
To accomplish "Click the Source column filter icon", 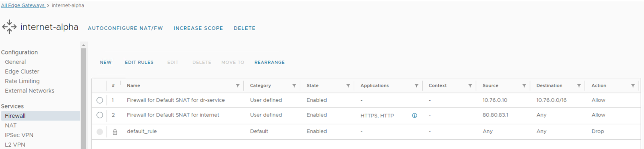I will [x=524, y=86].
